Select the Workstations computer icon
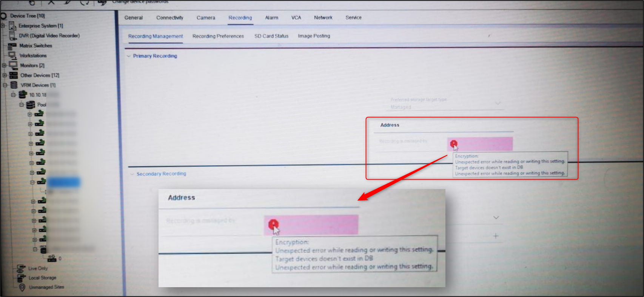Image resolution: width=644 pixels, height=297 pixels. 12,55
